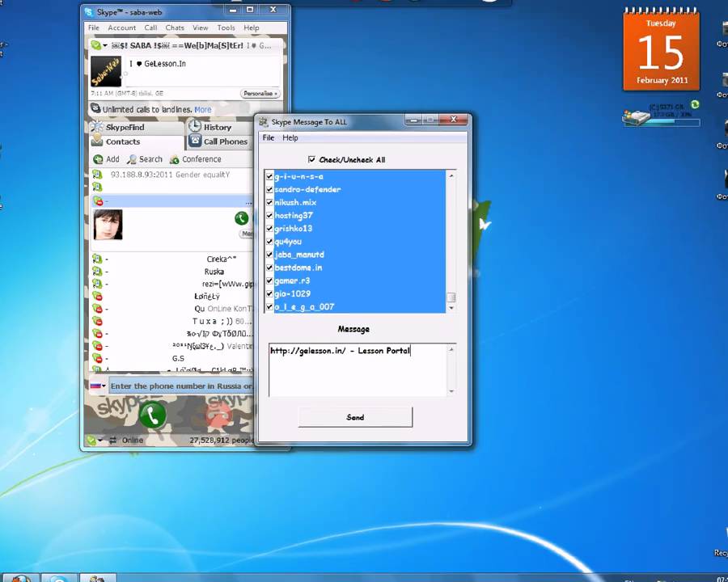This screenshot has width=728, height=582.
Task: Click the green refresh icon on drive gadget
Action: 695,104
